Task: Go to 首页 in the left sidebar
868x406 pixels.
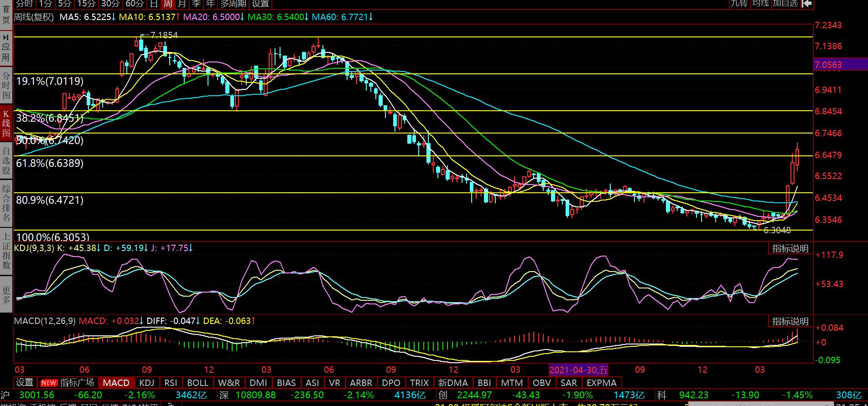Action: tap(6, 15)
